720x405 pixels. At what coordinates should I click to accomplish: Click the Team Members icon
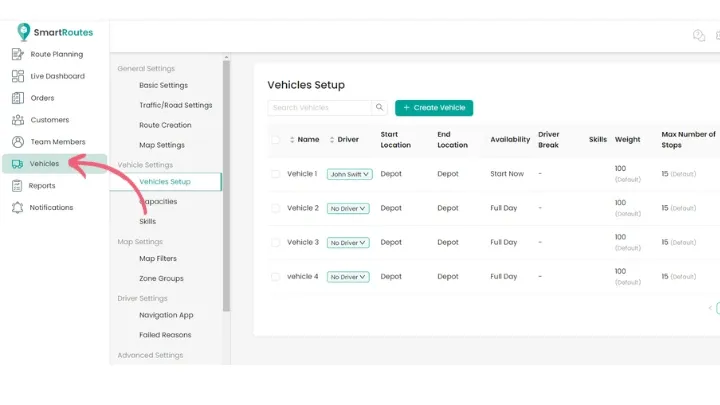pyautogui.click(x=18, y=142)
